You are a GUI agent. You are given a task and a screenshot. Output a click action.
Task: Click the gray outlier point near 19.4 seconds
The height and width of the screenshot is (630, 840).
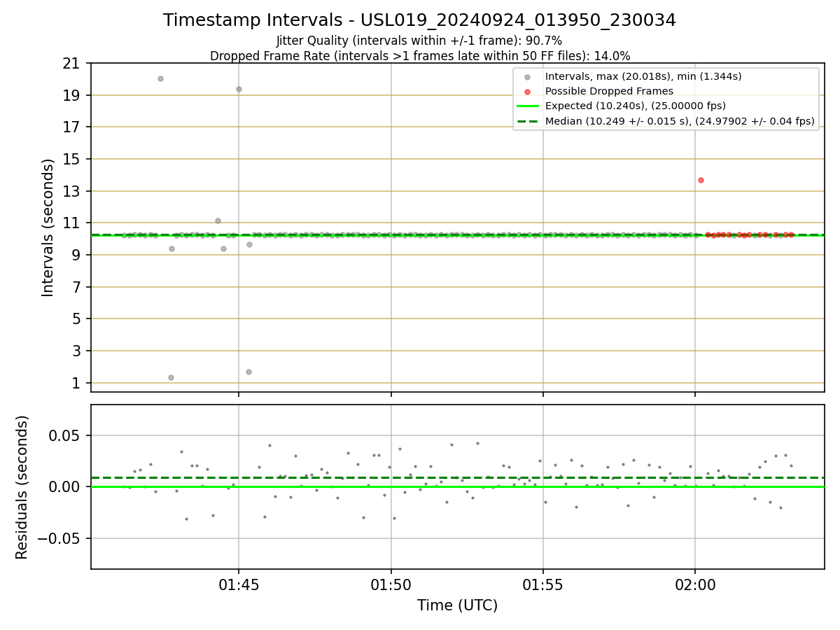point(239,89)
